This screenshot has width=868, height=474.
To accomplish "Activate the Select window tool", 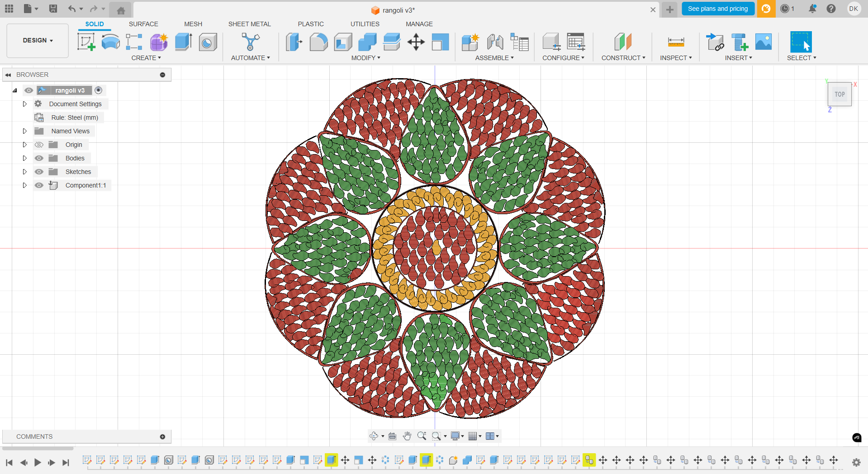I will [x=801, y=42].
